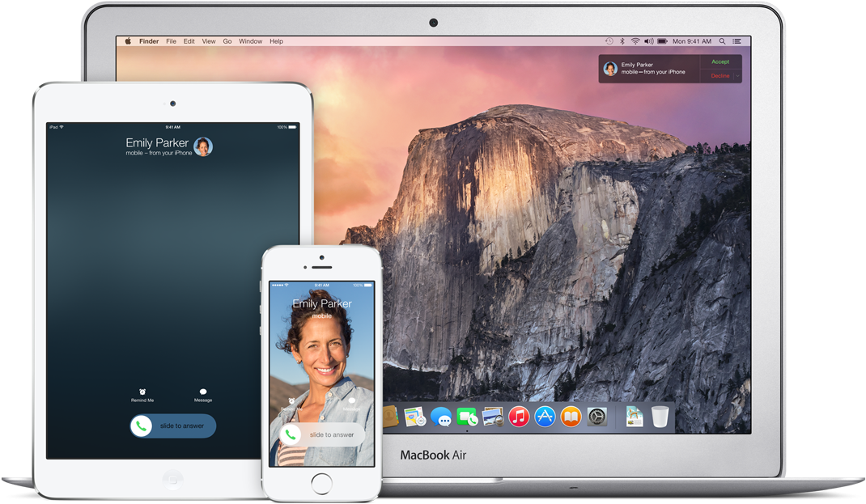Open the View menu
The image size is (866, 504).
(209, 41)
